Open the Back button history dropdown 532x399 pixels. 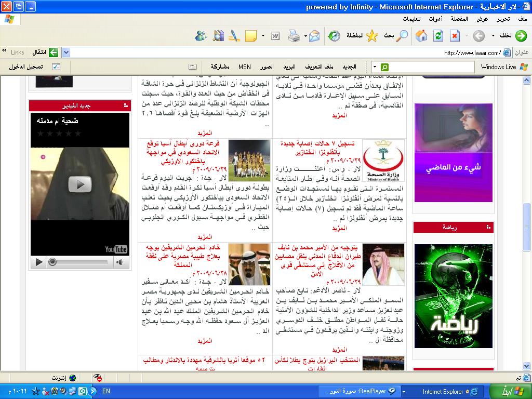coord(494,36)
